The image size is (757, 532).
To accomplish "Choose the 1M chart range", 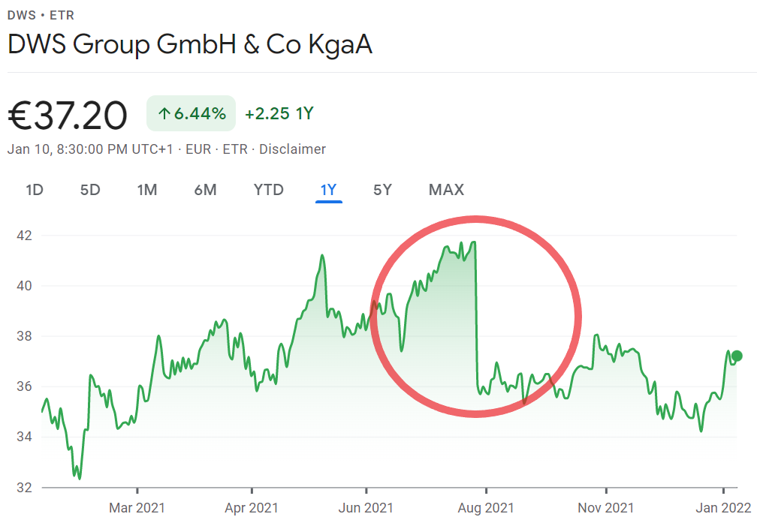I will point(147,190).
